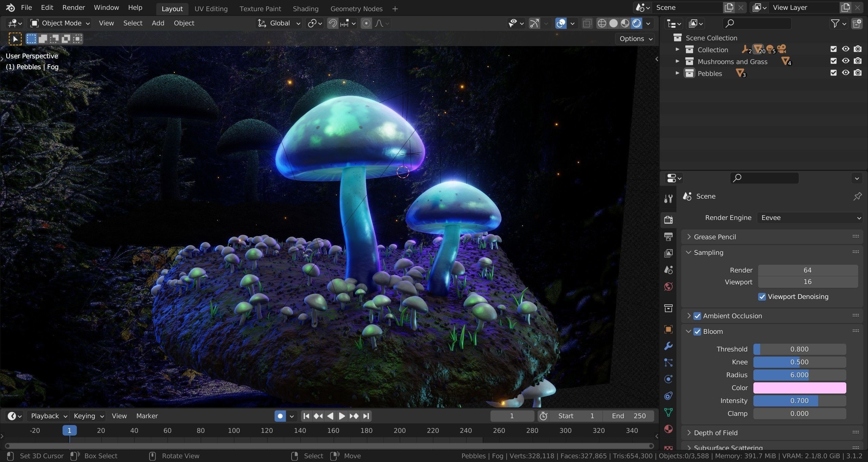Select the Tweak tool icon
Viewport: 868px width, 462px height.
[15, 39]
